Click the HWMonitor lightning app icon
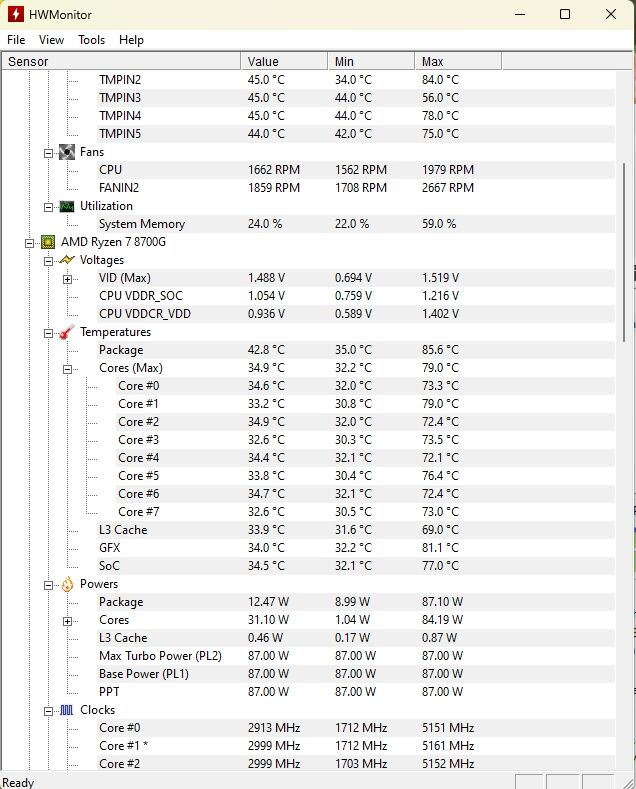The width and height of the screenshot is (636, 789). tap(16, 14)
